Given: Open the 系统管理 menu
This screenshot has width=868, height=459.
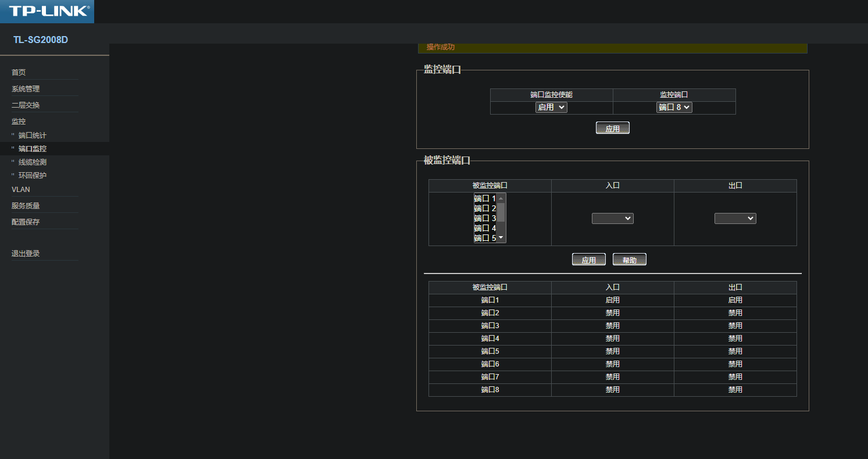Looking at the screenshot, I should click(x=26, y=89).
